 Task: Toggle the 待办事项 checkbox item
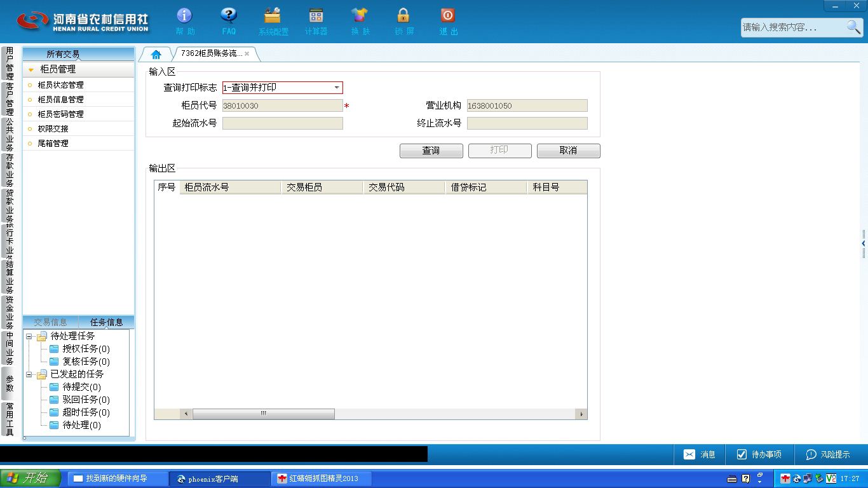(759, 454)
